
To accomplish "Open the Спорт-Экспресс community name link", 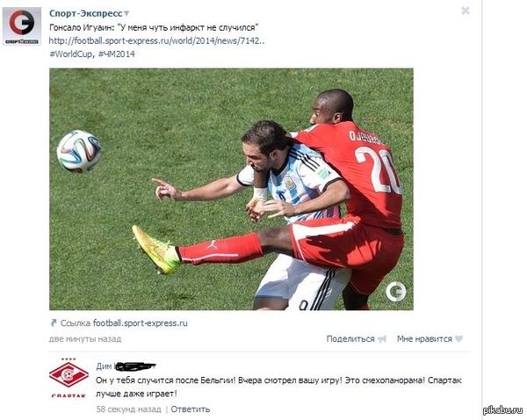I will tap(86, 13).
